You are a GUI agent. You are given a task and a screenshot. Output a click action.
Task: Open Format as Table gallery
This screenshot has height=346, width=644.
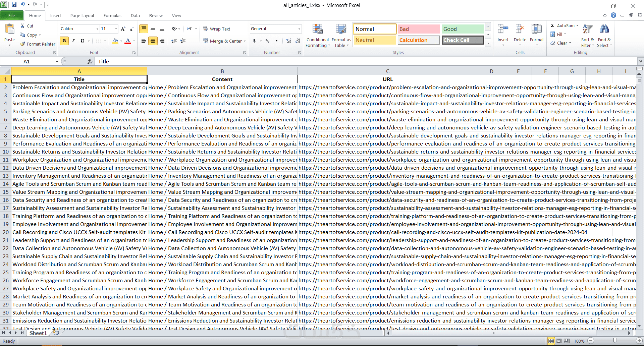(341, 36)
